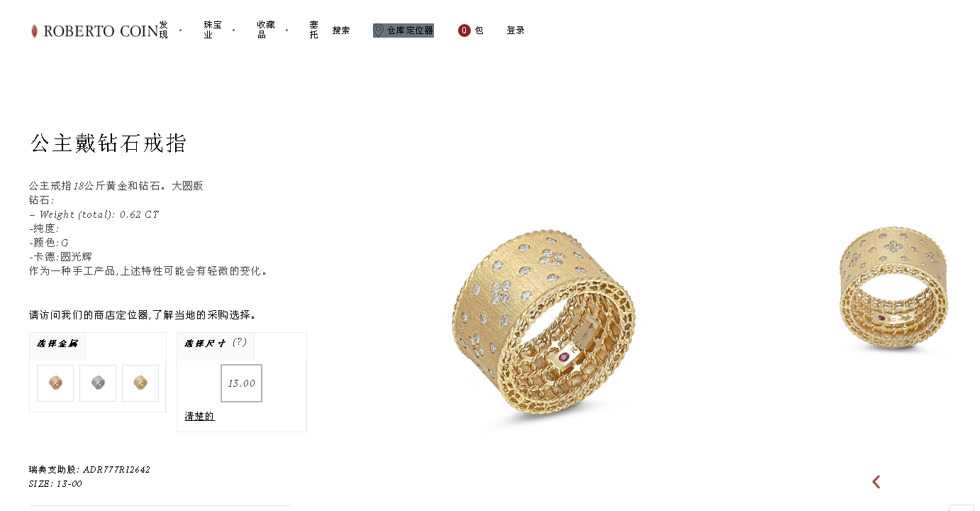
Task: Go to previous image with red chevron
Action: [x=876, y=482]
